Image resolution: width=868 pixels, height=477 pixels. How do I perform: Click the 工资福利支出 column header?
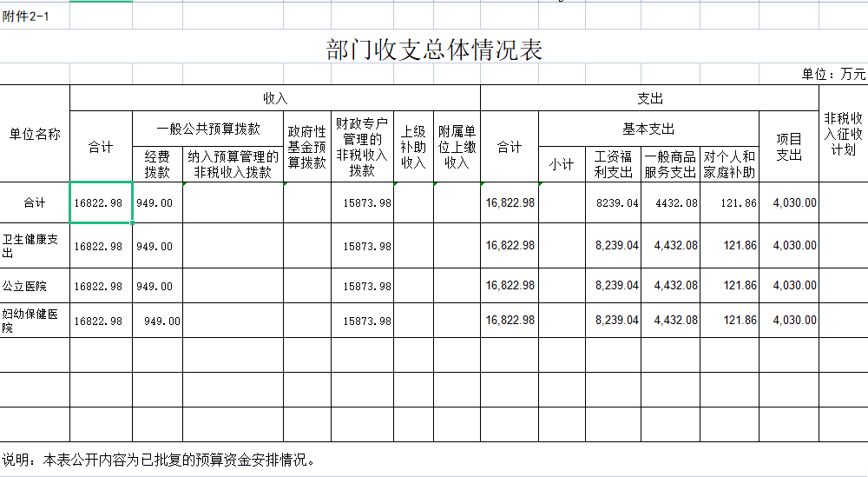613,164
